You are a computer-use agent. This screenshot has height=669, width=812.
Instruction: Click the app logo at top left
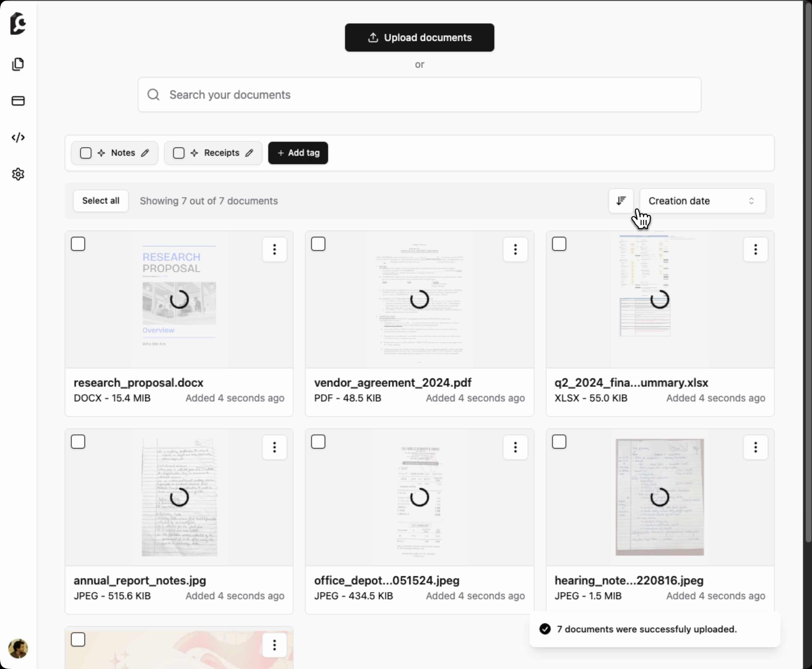[18, 24]
